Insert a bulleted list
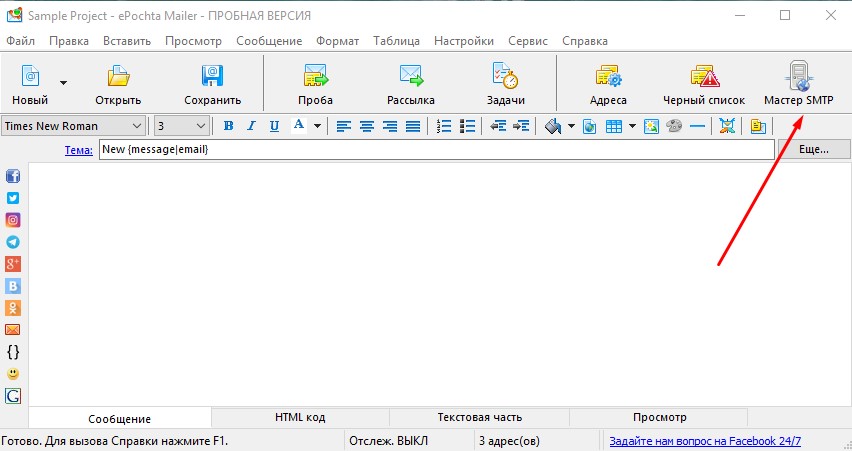 (x=467, y=127)
